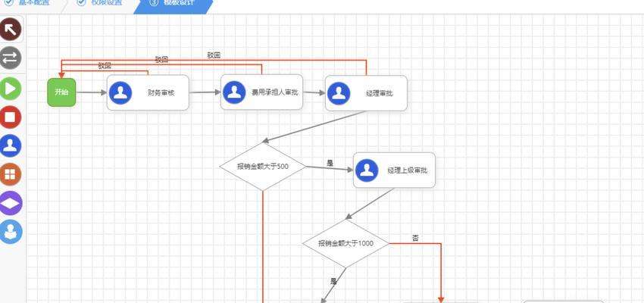Pick the green start node tool

[x=11, y=89]
